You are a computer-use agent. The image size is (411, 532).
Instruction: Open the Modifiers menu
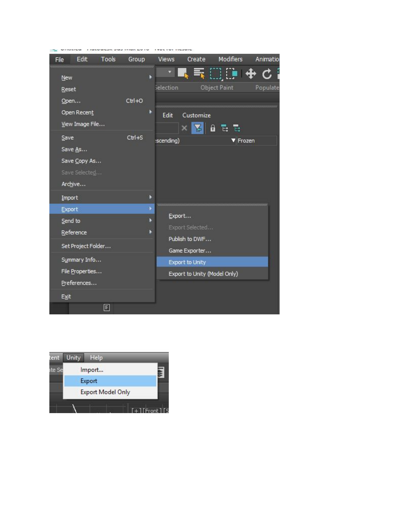tap(230, 59)
